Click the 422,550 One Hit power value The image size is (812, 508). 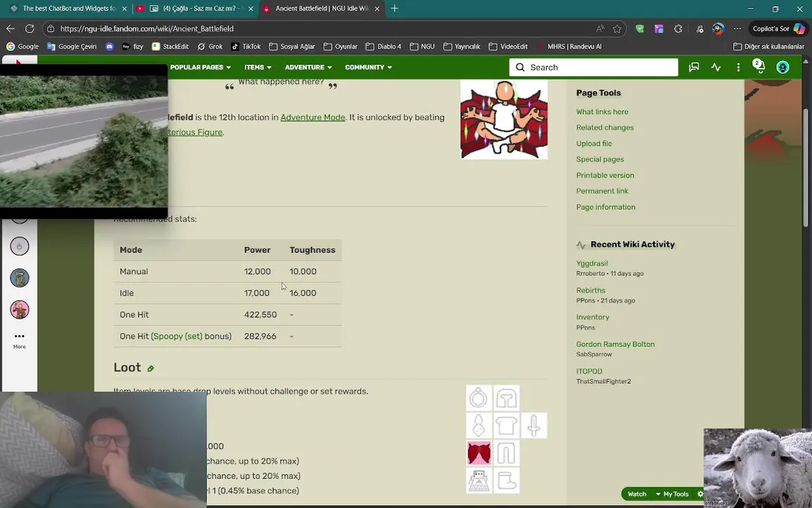[x=261, y=315]
